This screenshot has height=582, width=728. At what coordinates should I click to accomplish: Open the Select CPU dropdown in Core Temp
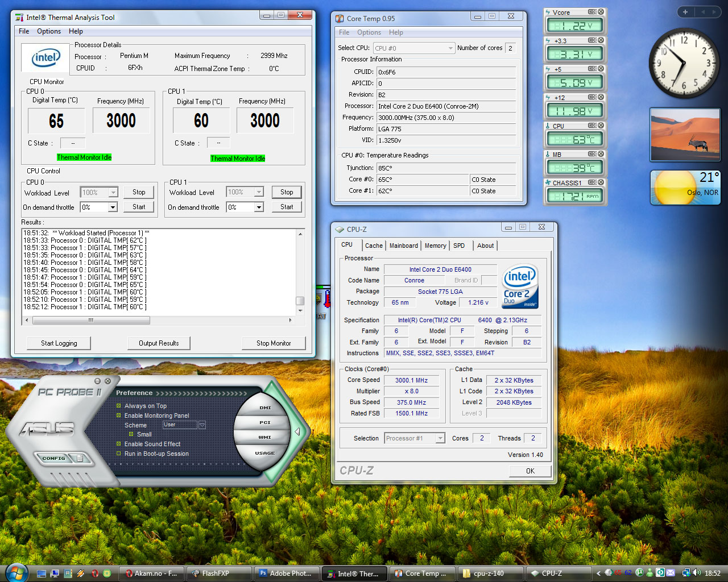[450, 48]
